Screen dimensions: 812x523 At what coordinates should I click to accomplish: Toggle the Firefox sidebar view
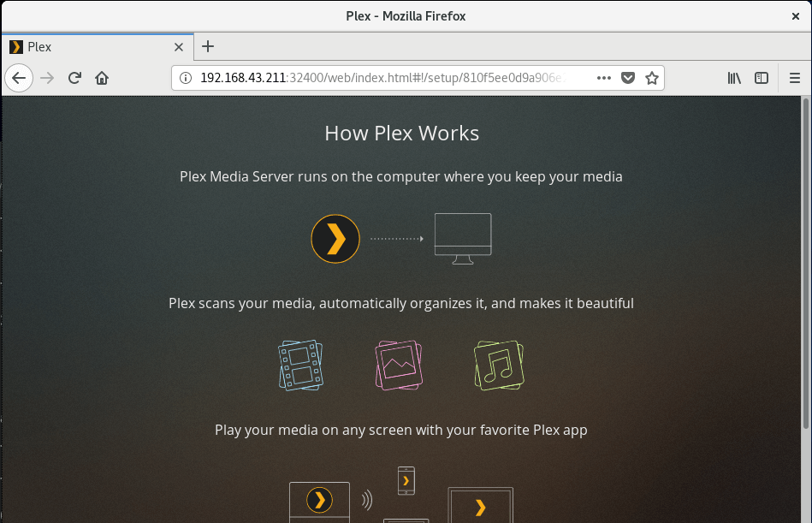coord(762,78)
